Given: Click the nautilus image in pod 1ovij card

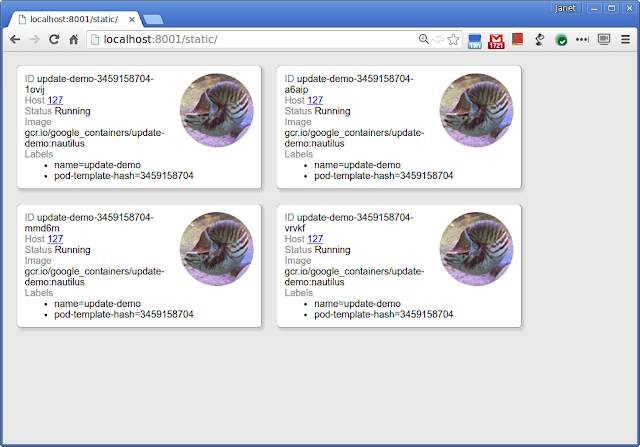Looking at the screenshot, I should (217, 110).
